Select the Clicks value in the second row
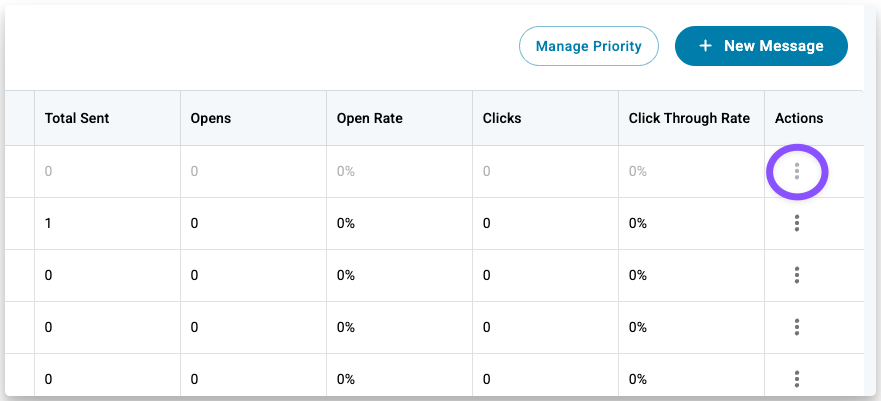This screenshot has height=401, width=881. click(x=487, y=223)
